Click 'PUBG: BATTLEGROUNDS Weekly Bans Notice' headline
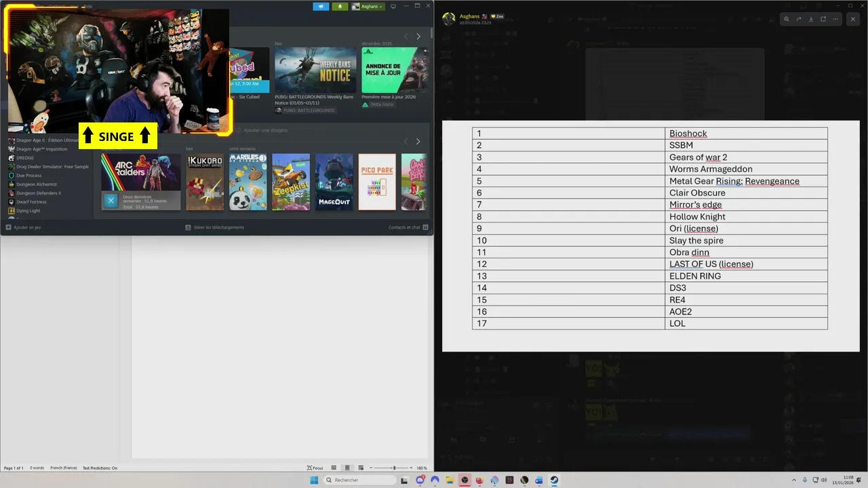 314,100
